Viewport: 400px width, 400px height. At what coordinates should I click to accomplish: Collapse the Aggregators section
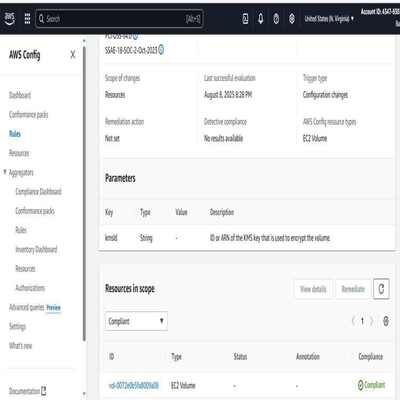5,172
